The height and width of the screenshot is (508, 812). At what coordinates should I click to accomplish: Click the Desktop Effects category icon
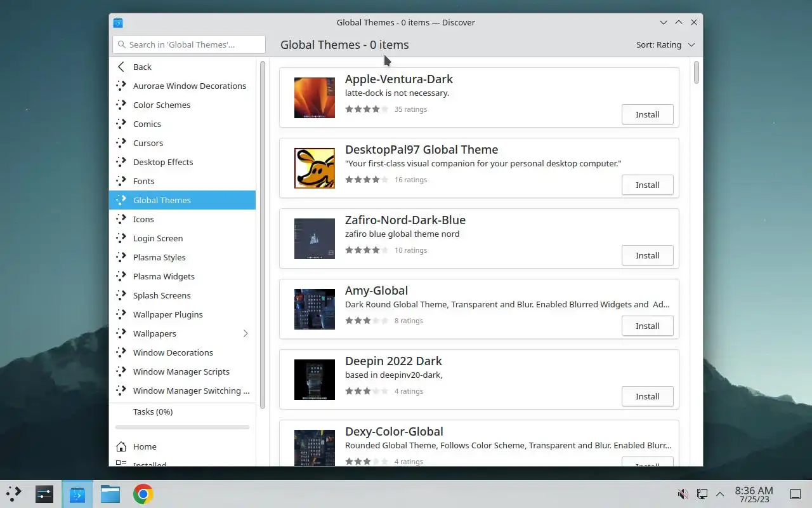[121, 162]
